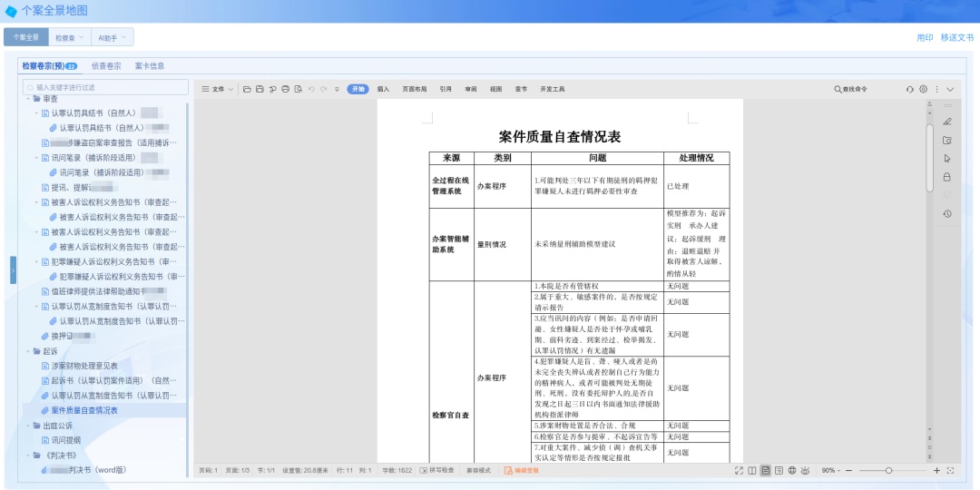Screen dimensions: 980x490
Task: Click 字数: 1622 in status bar
Action: 397,471
